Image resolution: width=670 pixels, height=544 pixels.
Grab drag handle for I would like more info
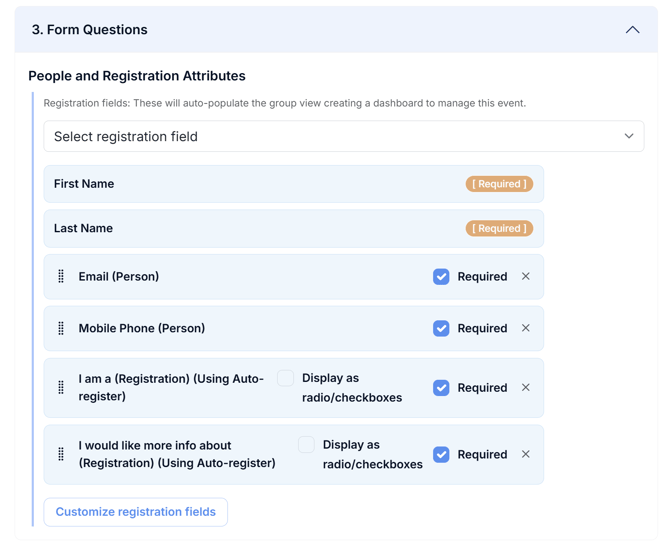[61, 454]
